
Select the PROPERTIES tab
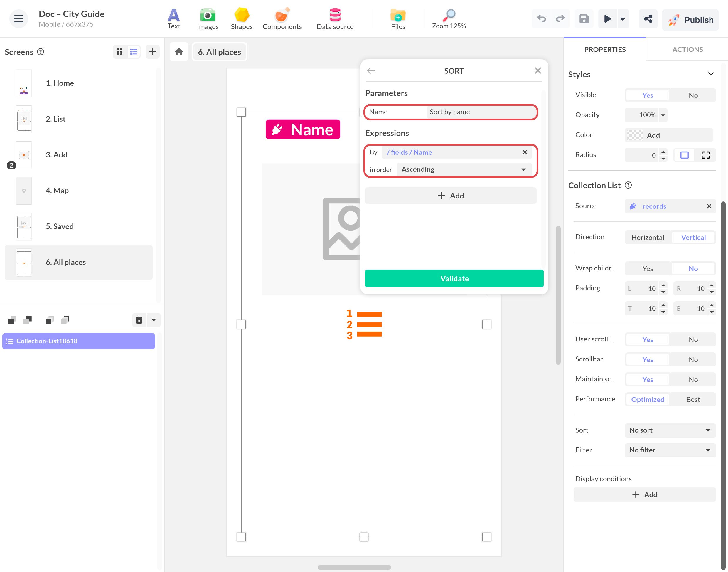tap(604, 50)
